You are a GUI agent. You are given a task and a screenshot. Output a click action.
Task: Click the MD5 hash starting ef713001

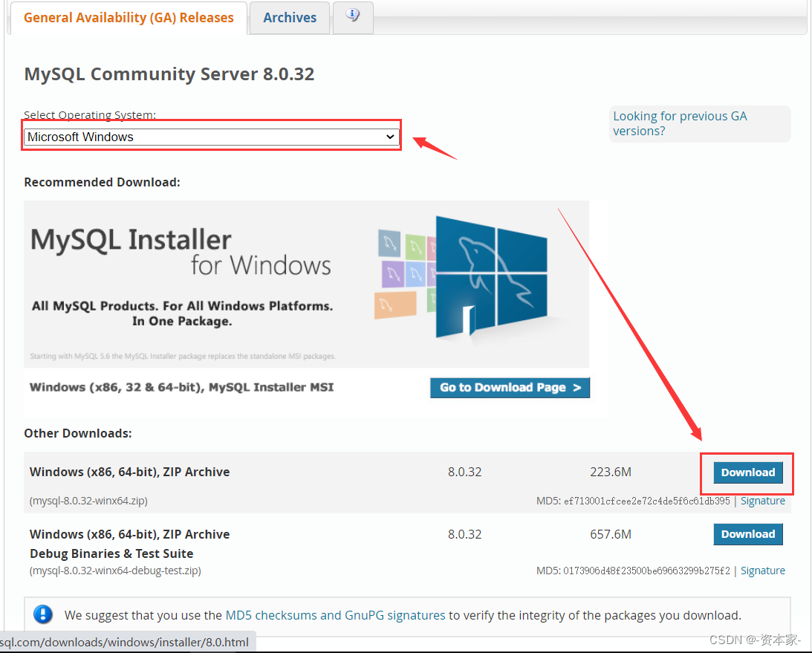647,501
